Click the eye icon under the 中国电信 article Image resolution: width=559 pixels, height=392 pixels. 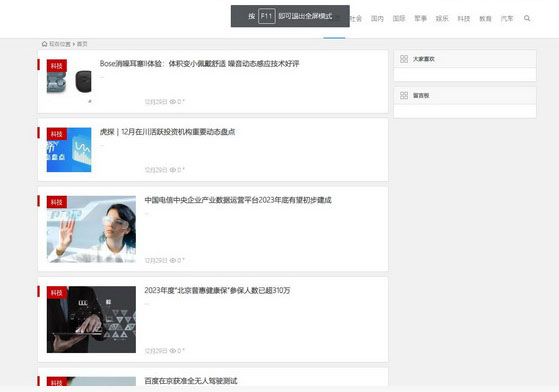coord(173,260)
